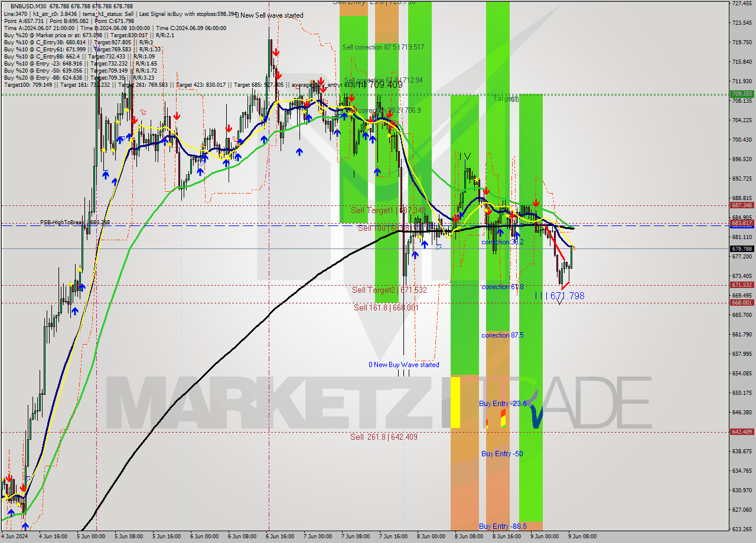
Task: Click the '8 Jun 08:00' time axis label
Action: [x=468, y=537]
